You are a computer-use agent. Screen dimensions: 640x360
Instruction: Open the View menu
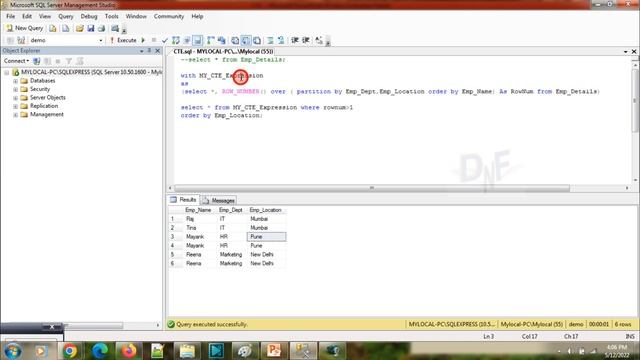(45, 16)
